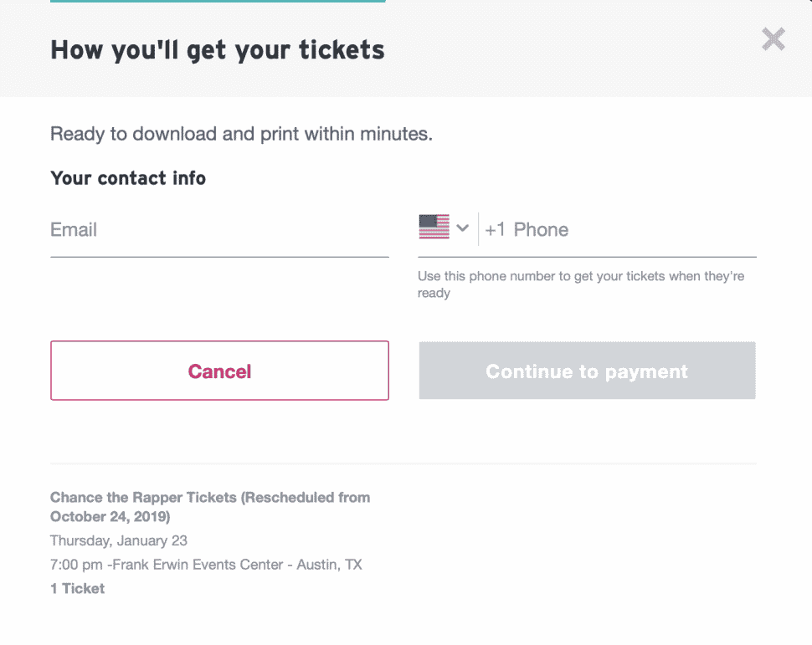Click the underline beneath the Phone field

tap(588, 257)
